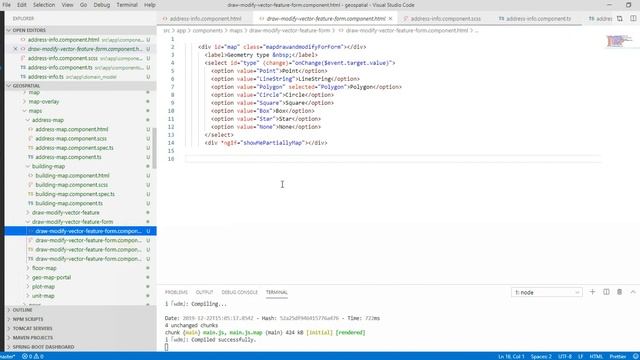
Task: Close draw-modify-vector-feature-form file in Open Editors
Action: click(16, 49)
